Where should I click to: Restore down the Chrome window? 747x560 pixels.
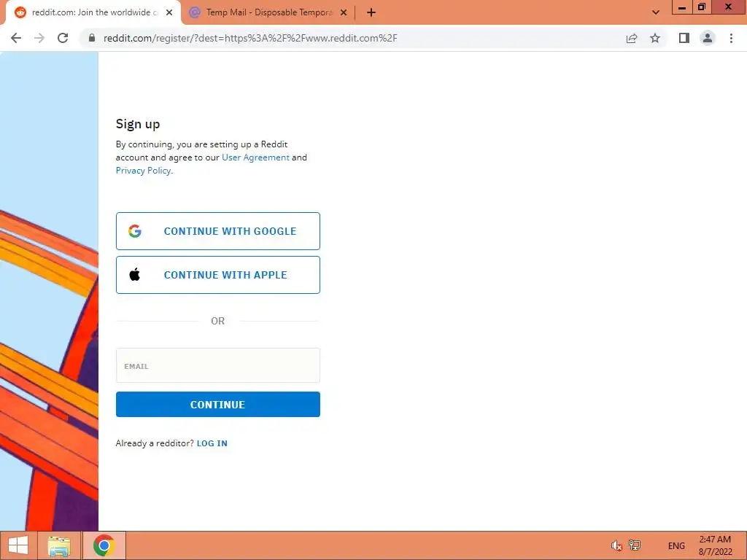click(x=702, y=7)
